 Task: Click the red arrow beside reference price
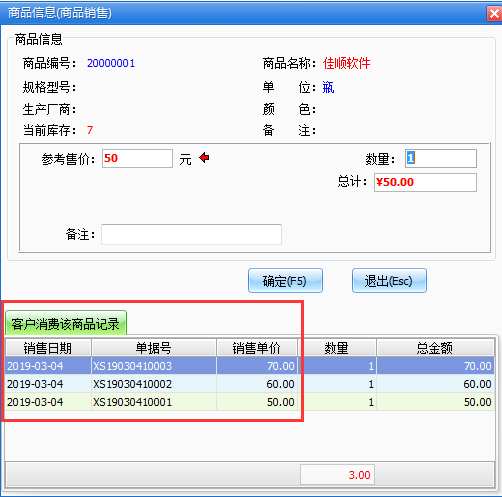[x=204, y=158]
